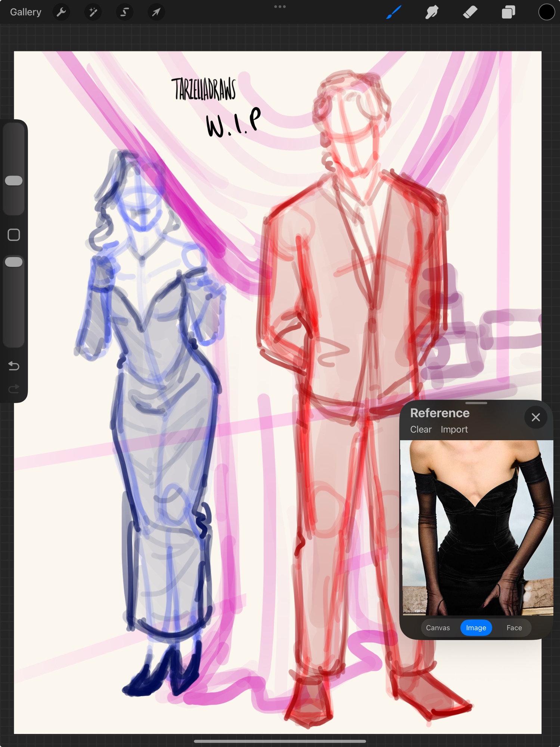Close the Reference panel
Image resolution: width=560 pixels, height=747 pixels.
[536, 417]
